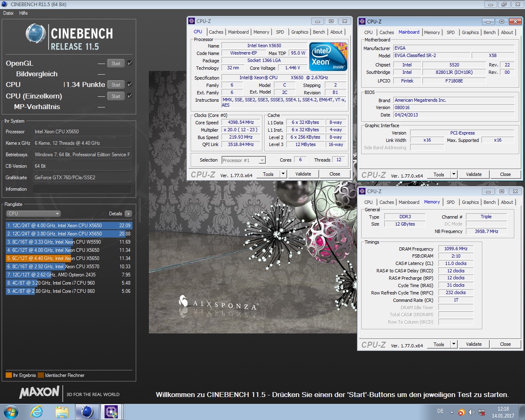Click the Grafikkarte field GeForce GTX 760

point(82,178)
